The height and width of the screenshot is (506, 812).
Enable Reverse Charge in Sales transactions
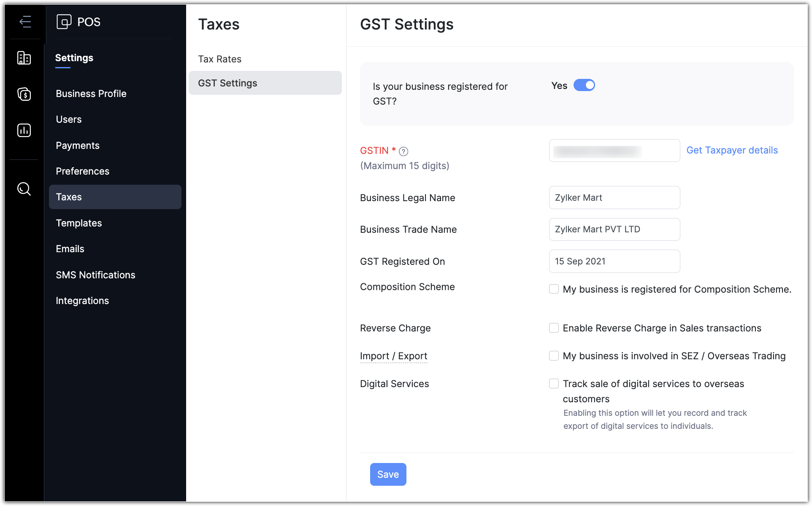tap(554, 328)
